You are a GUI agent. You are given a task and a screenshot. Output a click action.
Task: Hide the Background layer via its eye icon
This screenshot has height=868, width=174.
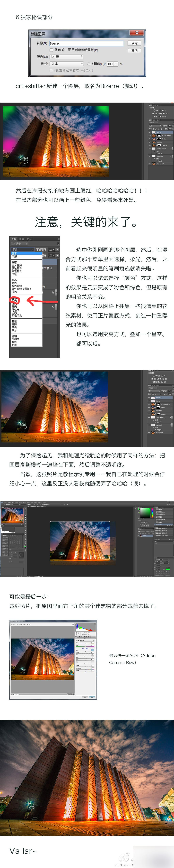pos(150,164)
